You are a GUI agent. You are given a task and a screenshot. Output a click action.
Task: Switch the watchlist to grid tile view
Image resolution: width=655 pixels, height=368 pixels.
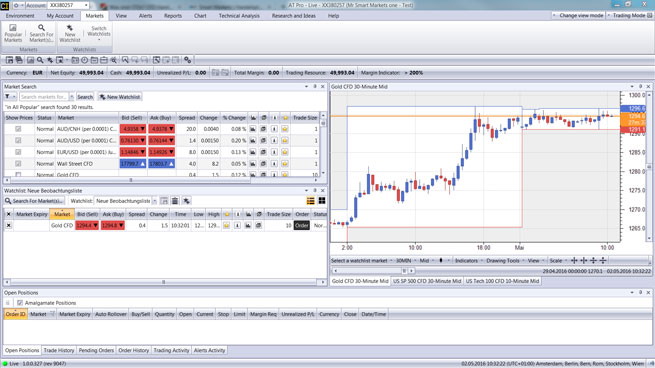coord(322,201)
